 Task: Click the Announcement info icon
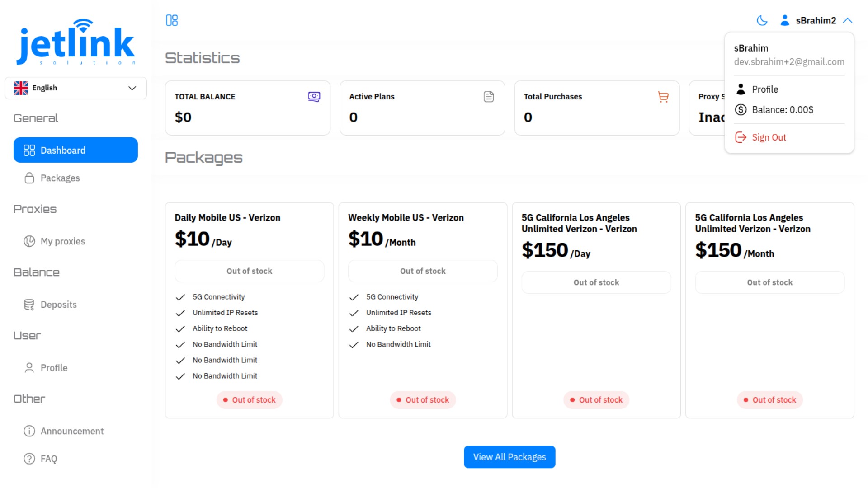point(29,431)
